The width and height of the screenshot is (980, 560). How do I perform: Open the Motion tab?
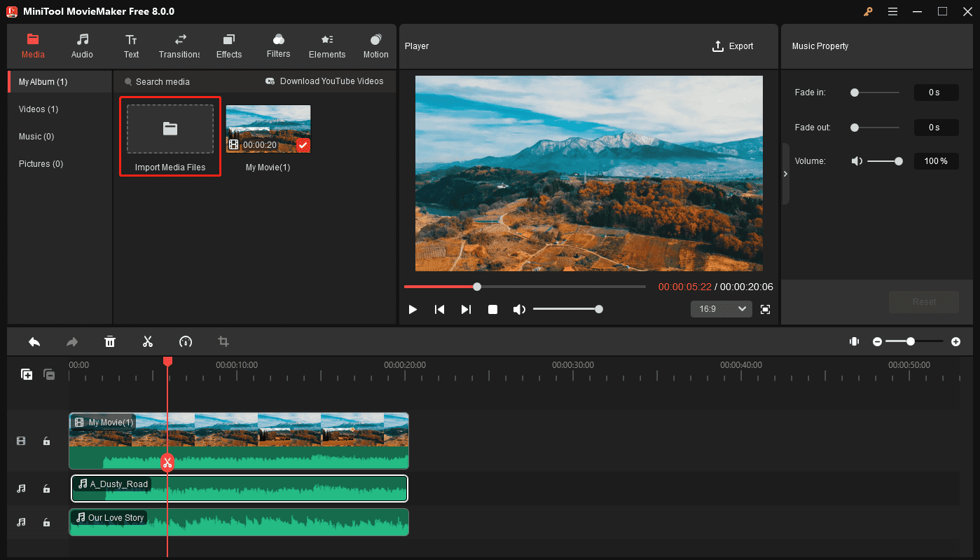375,46
